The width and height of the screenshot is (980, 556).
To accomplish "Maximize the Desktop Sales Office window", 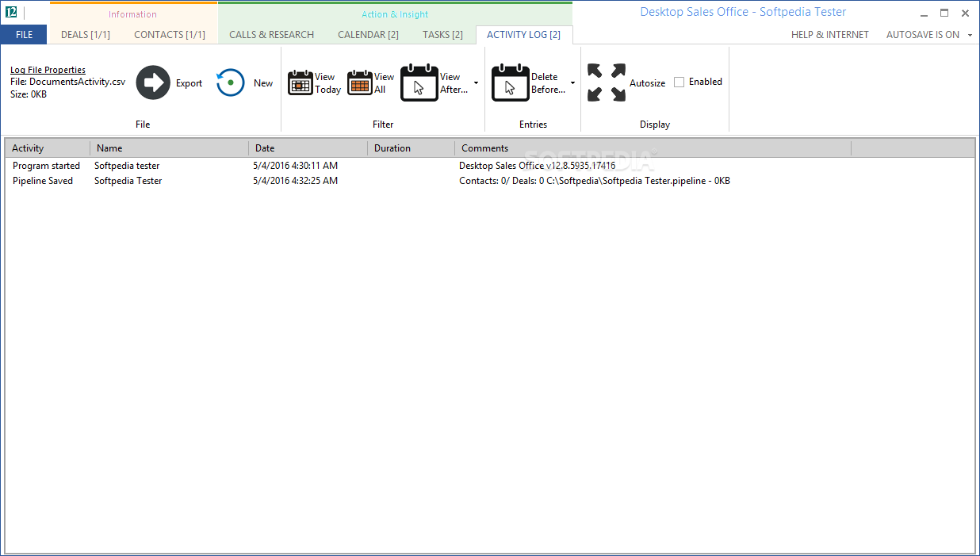I will click(944, 13).
